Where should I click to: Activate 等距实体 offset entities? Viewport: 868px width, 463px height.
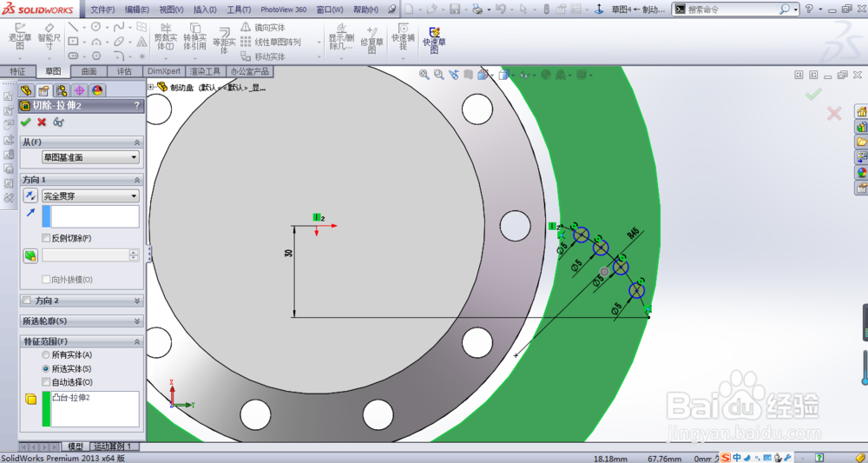(224, 41)
